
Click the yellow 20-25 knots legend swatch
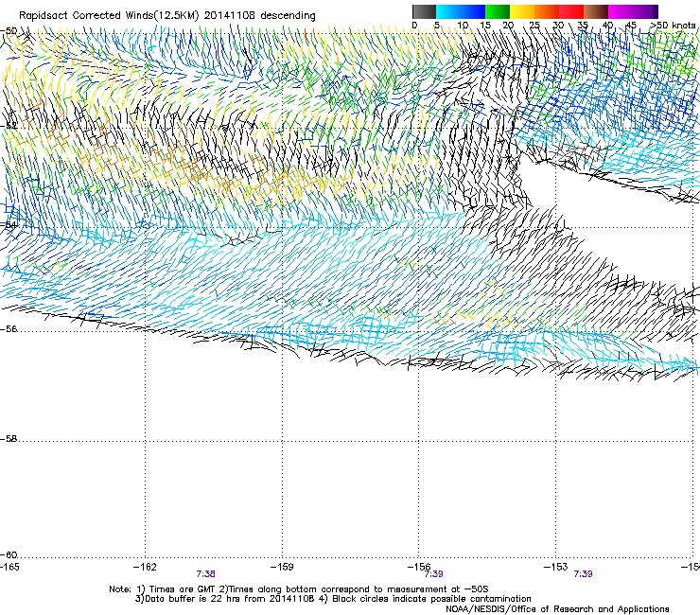pyautogui.click(x=522, y=11)
